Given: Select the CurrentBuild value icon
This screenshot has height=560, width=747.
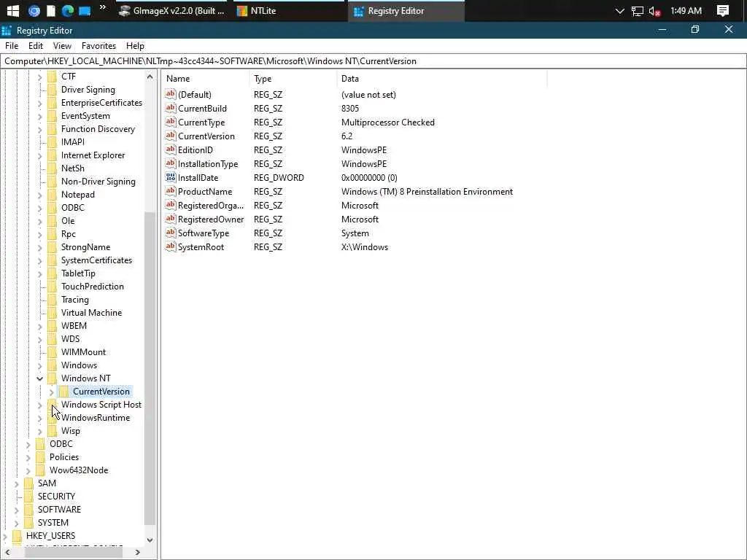Looking at the screenshot, I should click(x=170, y=108).
